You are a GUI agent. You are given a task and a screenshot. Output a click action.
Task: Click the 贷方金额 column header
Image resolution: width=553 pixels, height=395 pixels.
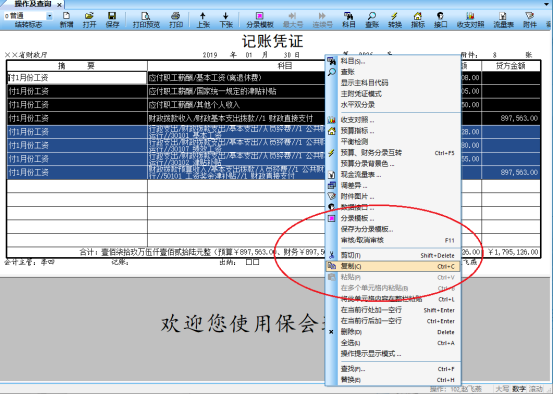511,66
